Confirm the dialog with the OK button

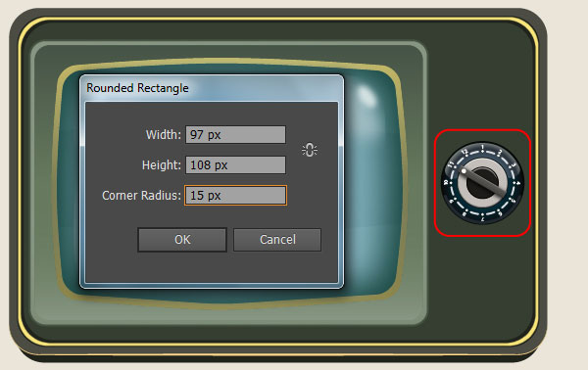(182, 240)
